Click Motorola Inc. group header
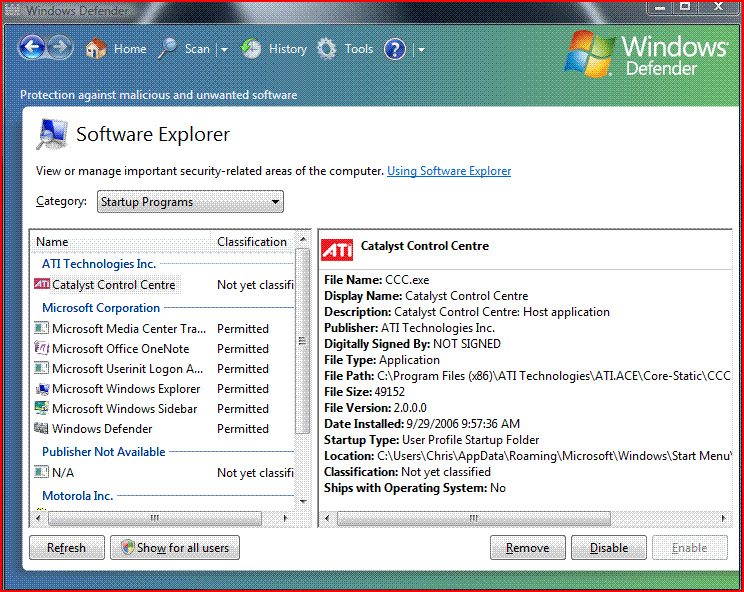Screen dimensions: 744x592 tap(78, 496)
